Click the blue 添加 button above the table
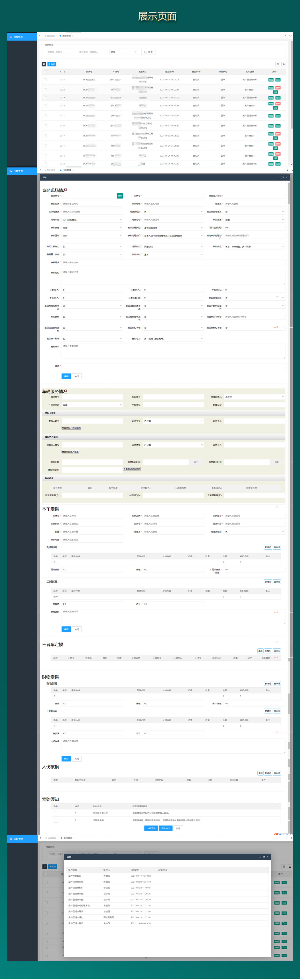The height and width of the screenshot is (980, 300). (x=52, y=64)
